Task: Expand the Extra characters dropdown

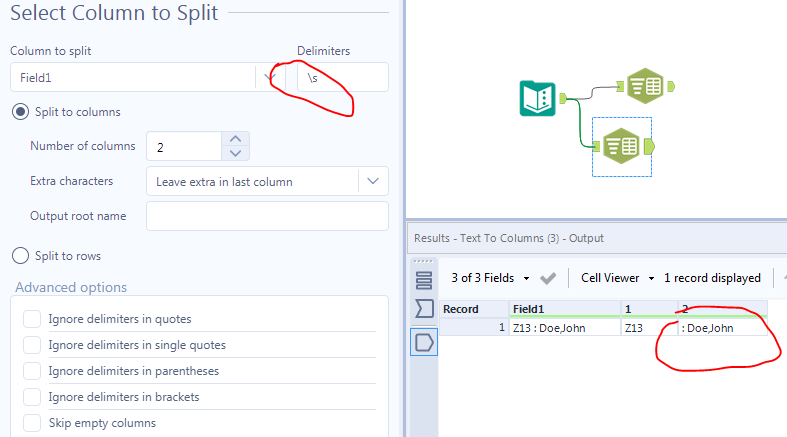Action: point(373,181)
